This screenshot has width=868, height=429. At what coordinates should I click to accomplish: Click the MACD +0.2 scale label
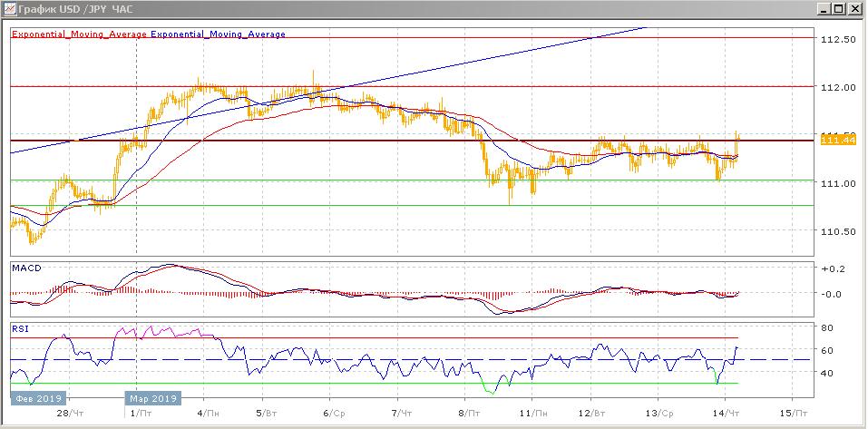832,270
